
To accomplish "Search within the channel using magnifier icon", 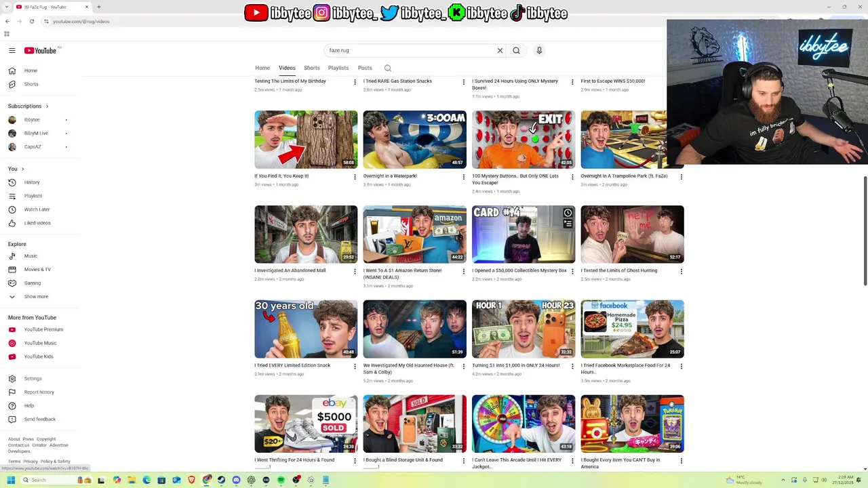I will click(388, 68).
